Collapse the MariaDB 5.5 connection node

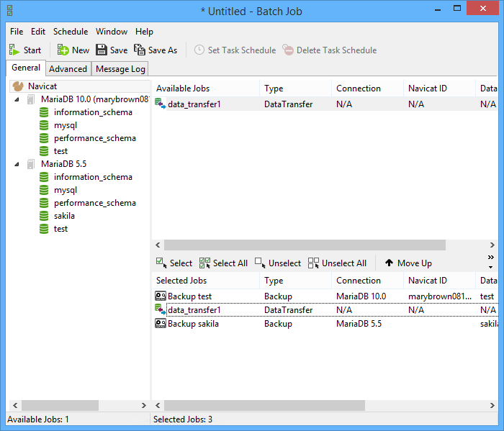coord(17,164)
